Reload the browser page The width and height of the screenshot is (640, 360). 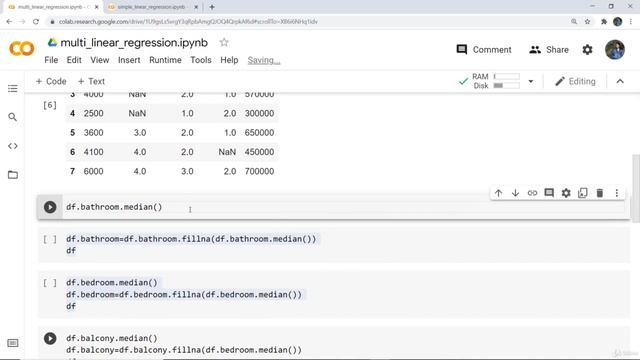pyautogui.click(x=36, y=22)
